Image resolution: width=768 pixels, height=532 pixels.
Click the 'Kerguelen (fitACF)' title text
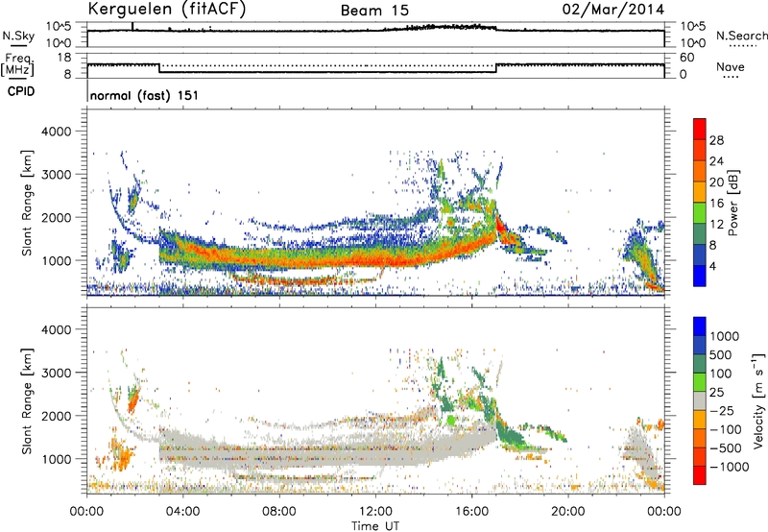point(166,9)
